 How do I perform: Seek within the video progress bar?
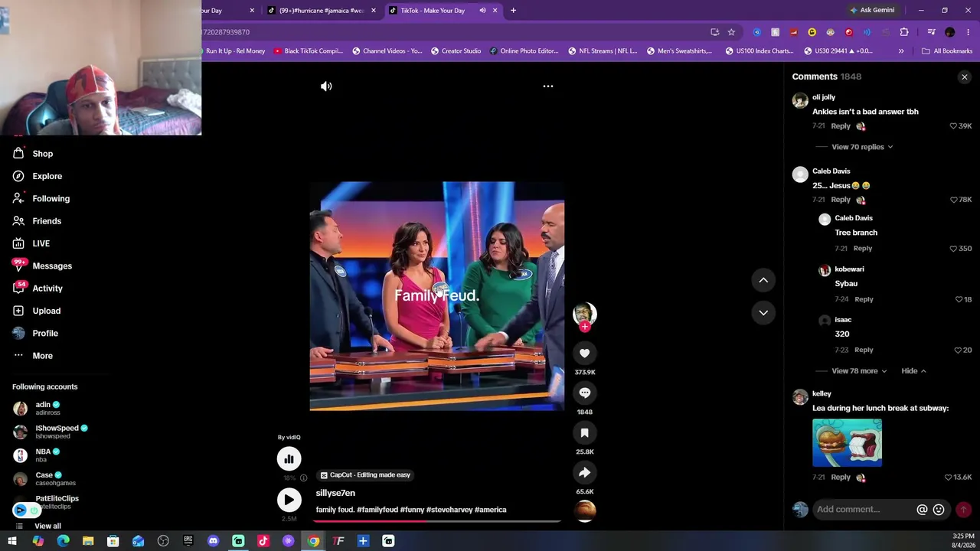pyautogui.click(x=437, y=521)
